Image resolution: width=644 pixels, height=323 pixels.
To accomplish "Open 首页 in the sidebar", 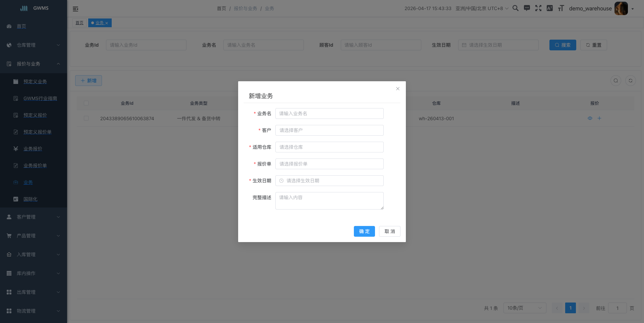I will click(x=34, y=26).
